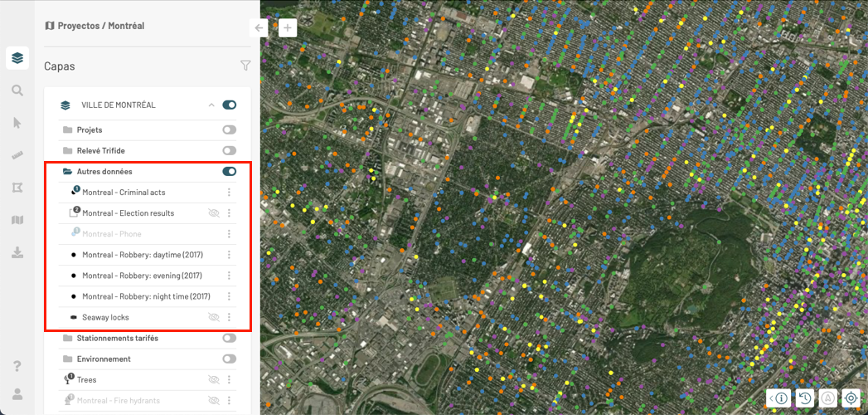The image size is (868, 415).
Task: Click the filter funnel icon beside Capas
Action: pos(245,66)
